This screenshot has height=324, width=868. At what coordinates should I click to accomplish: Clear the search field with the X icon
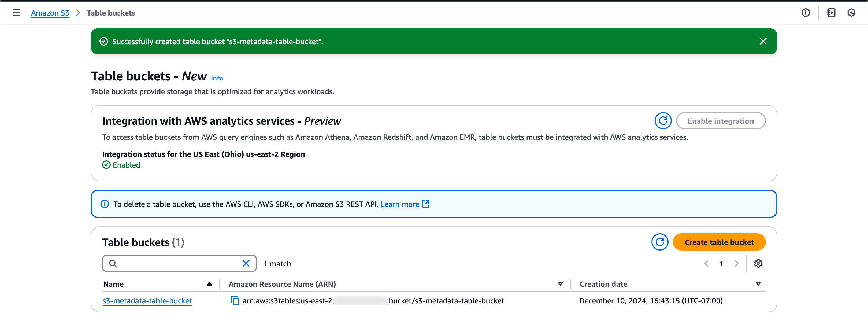pos(246,263)
